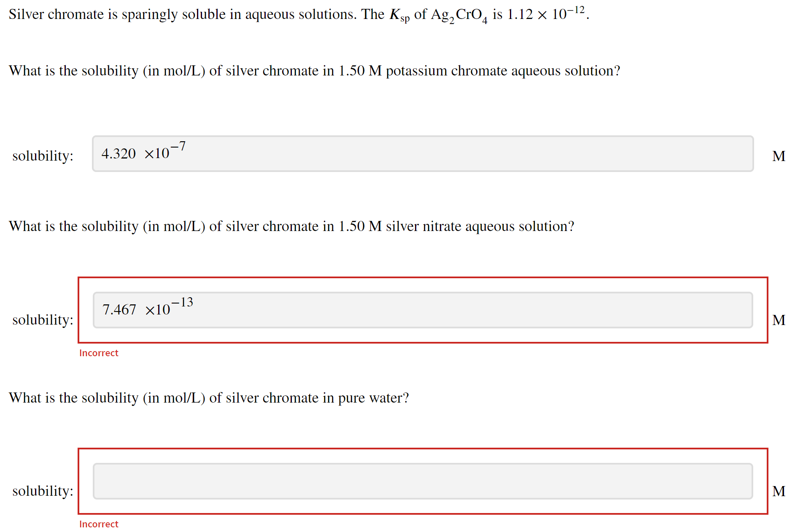Click the 4.320 mantissa in the first answer

pyautogui.click(x=119, y=154)
